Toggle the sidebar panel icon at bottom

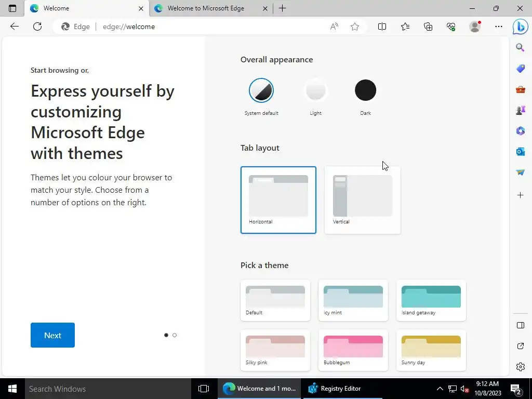[x=520, y=325]
